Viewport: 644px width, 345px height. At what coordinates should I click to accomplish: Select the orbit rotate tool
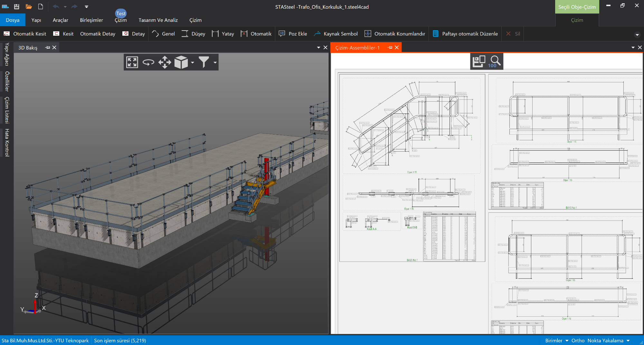pos(148,62)
